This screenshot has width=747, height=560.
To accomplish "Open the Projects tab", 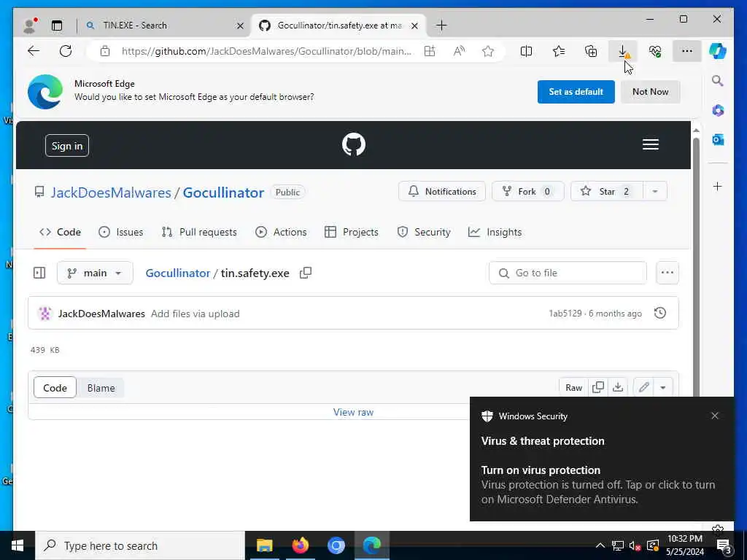I will tap(352, 232).
